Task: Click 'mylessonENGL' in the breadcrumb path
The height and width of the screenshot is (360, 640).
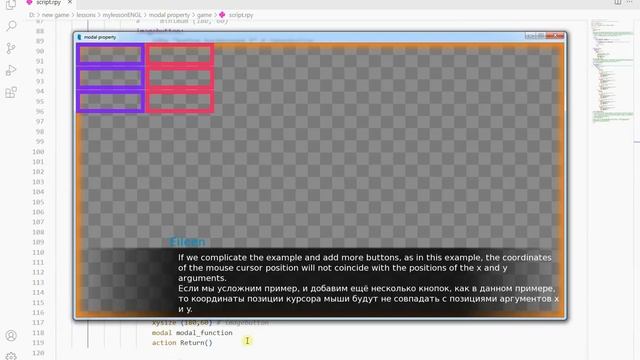Action: click(x=122, y=15)
